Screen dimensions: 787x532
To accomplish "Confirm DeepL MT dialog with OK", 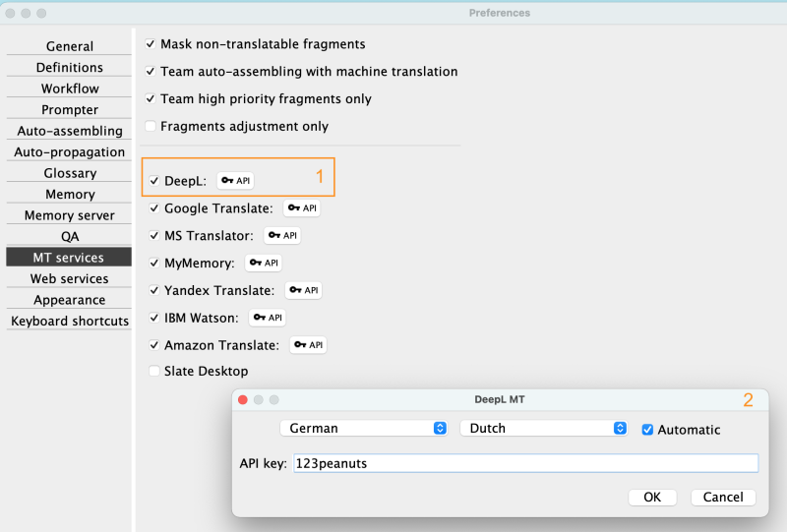I will (x=652, y=497).
